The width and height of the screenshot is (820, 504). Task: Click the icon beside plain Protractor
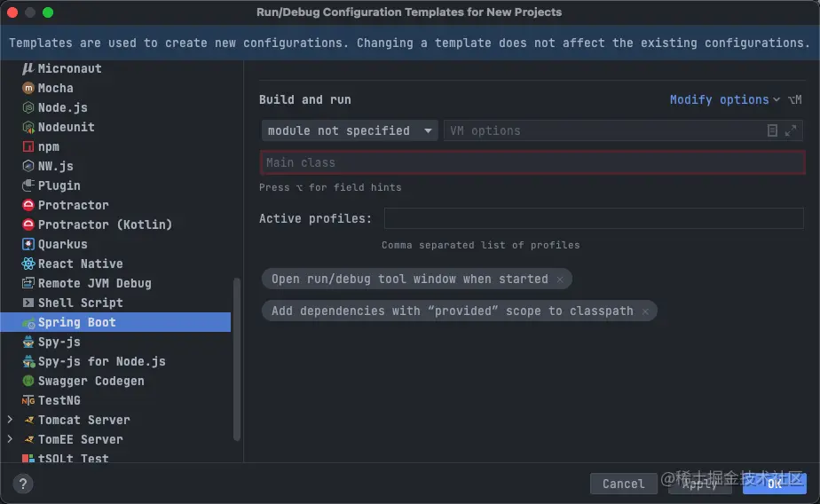click(x=28, y=205)
